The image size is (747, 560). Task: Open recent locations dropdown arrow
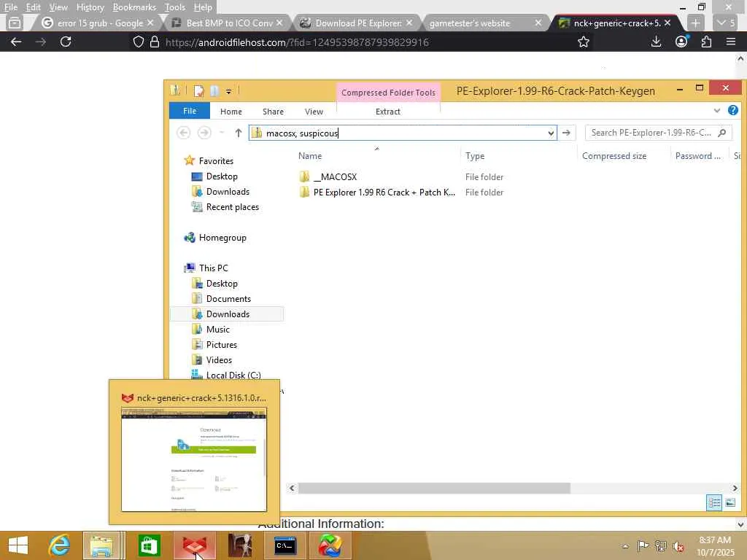click(222, 133)
